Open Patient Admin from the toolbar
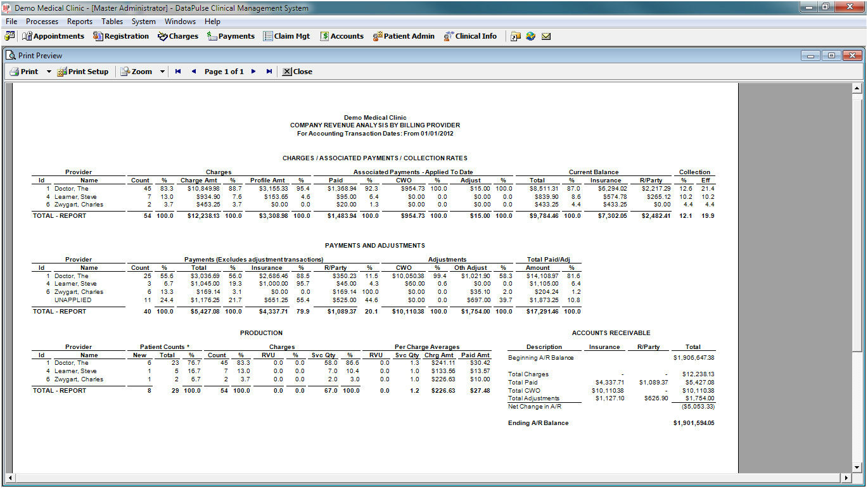The image size is (868, 489). point(404,36)
